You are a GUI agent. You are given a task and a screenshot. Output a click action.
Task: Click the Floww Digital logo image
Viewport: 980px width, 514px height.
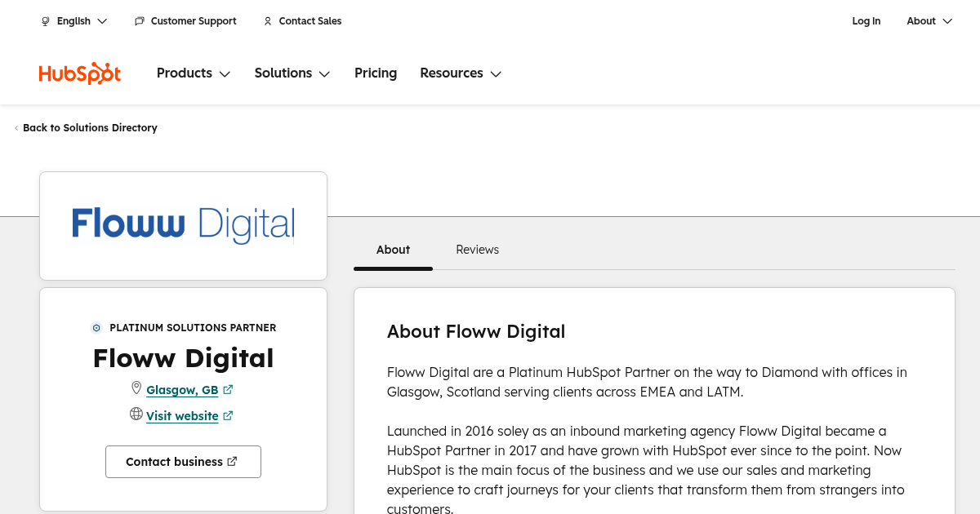[183, 225]
